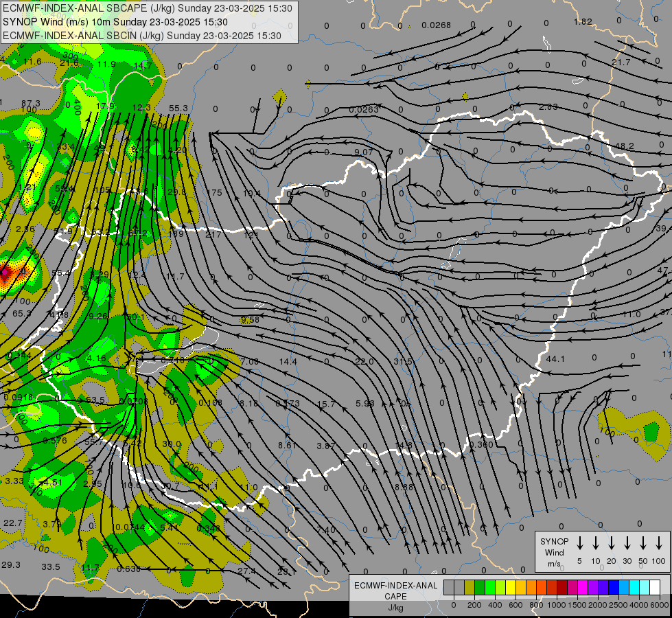Click the ECMWF-INDEX-ANAL CAPE legend label
672x618 pixels.
point(395,591)
